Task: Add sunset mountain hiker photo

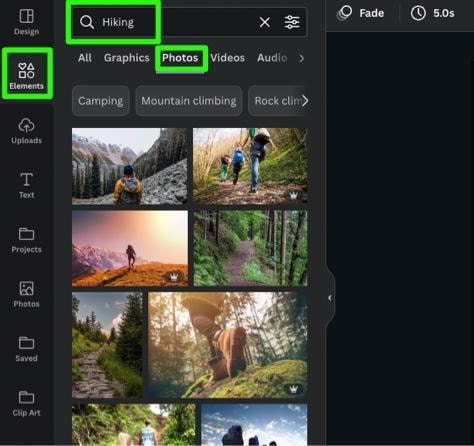Action: click(130, 248)
